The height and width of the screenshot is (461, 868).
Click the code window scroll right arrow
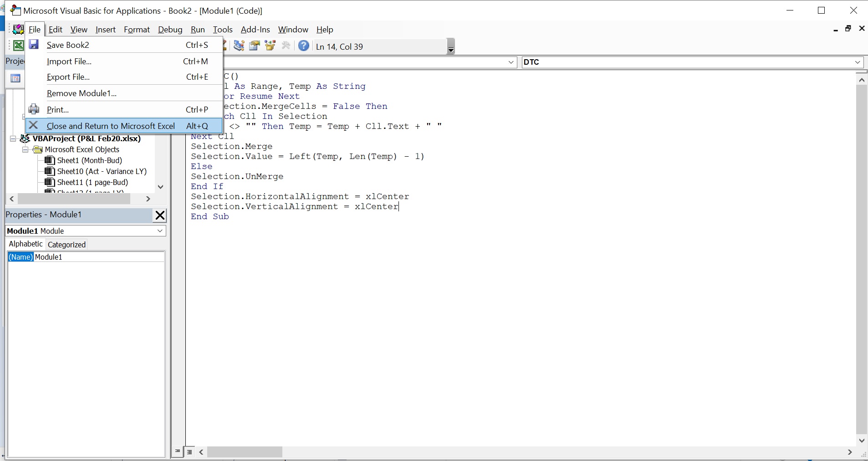click(850, 452)
